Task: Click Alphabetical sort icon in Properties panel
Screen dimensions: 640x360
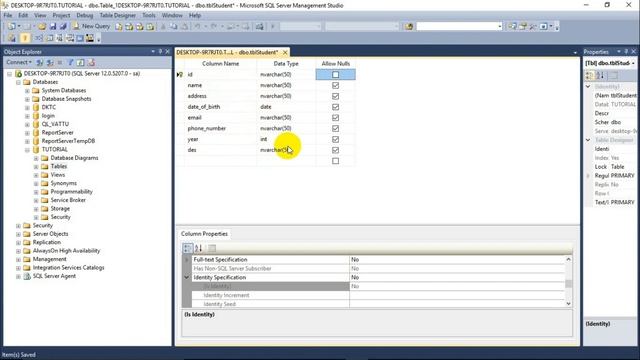Action: coord(600,76)
